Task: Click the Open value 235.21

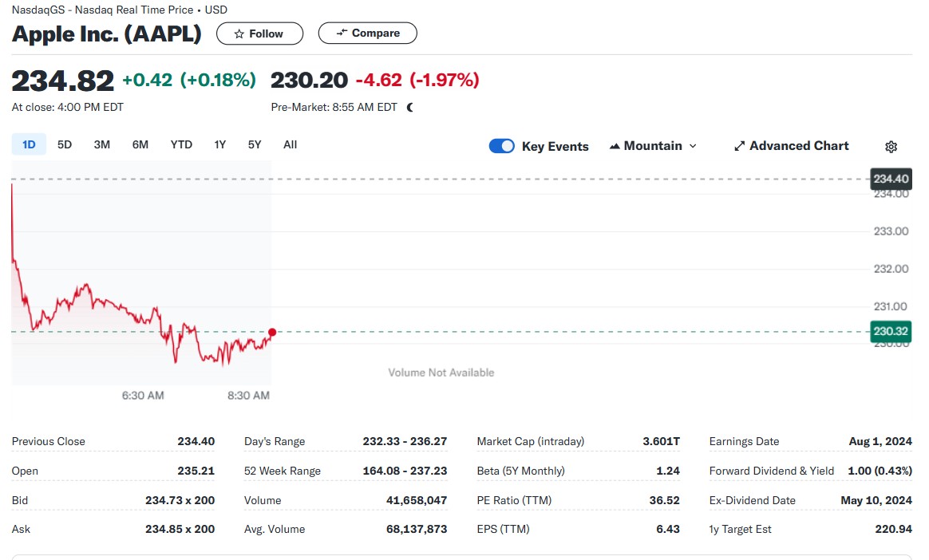Action: (196, 471)
